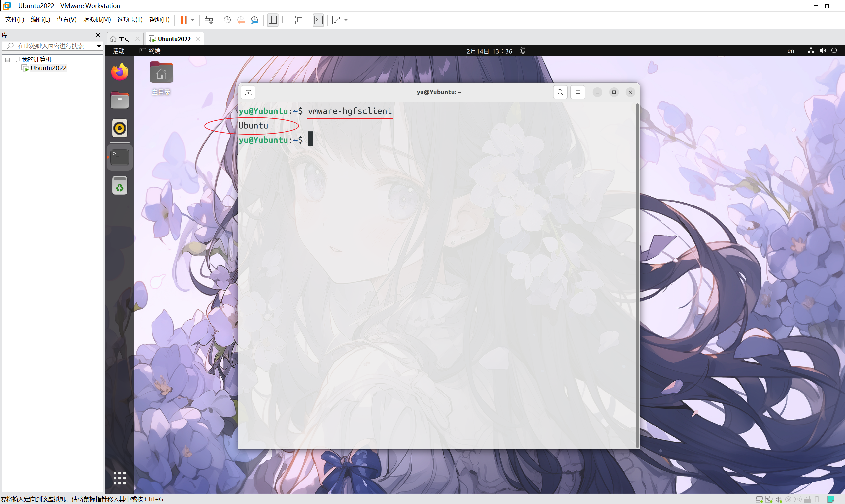Screen dimensions: 845x504
Task: Open the snapshot manager
Action: point(254,20)
